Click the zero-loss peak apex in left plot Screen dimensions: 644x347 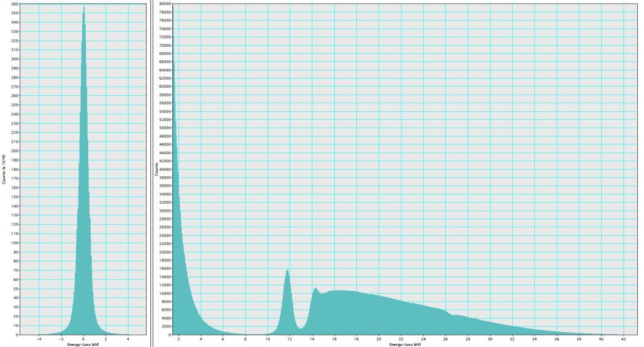(x=83, y=8)
